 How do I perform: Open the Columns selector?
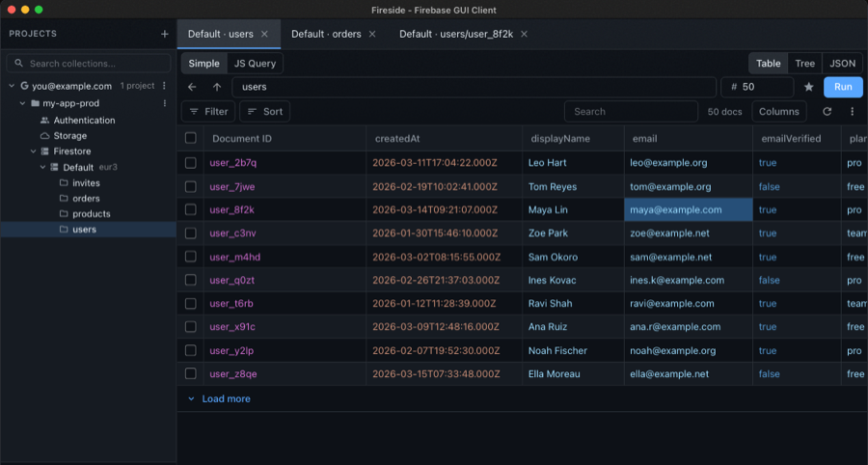779,111
